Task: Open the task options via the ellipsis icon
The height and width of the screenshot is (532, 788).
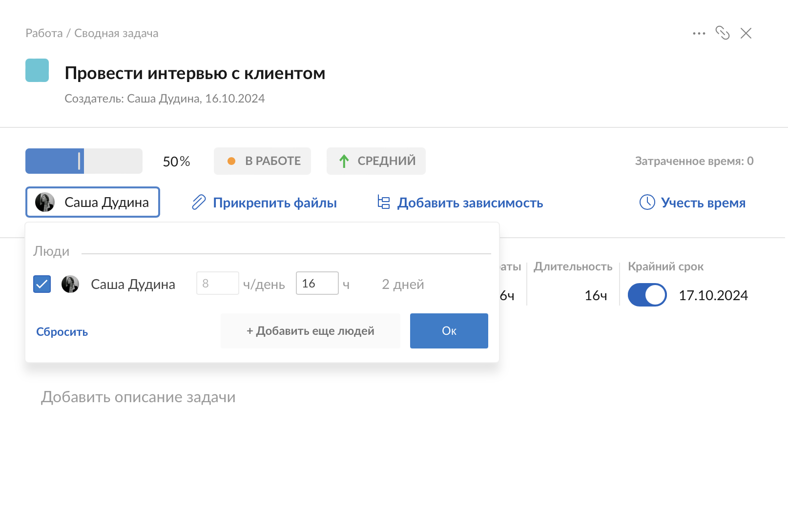Action: click(699, 33)
